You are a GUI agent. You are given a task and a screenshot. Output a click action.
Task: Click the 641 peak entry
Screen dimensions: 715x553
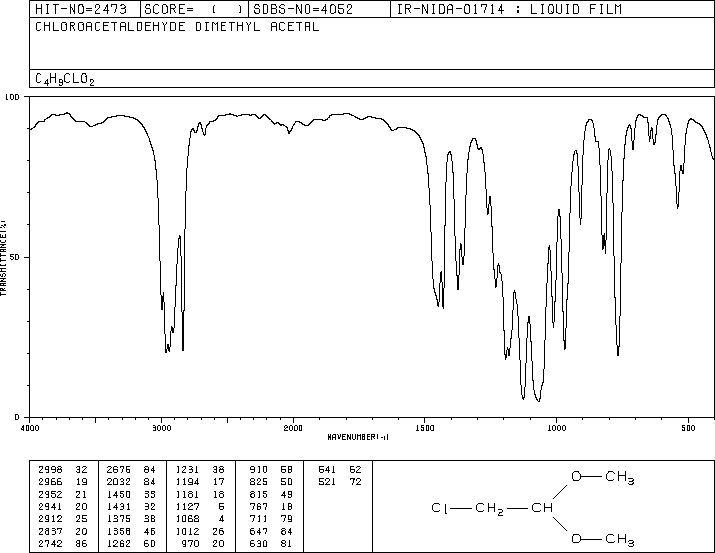tap(340, 469)
